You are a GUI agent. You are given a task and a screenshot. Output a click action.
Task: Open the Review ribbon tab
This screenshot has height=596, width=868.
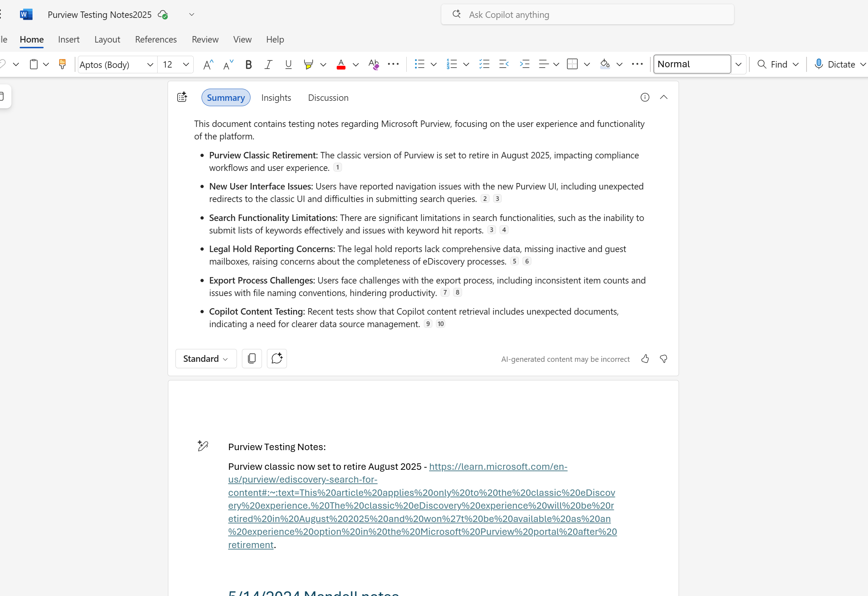[205, 39]
